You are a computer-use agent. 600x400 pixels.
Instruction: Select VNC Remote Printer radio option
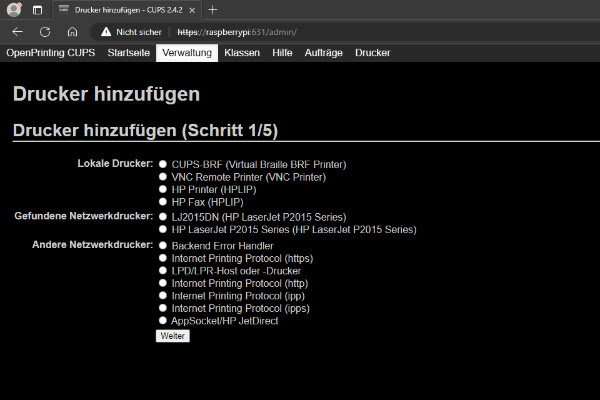[x=163, y=177]
